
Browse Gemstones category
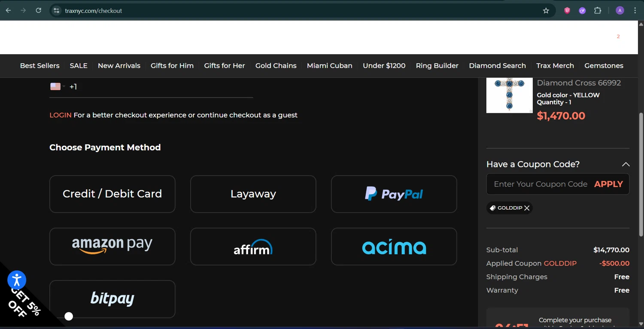tap(604, 66)
